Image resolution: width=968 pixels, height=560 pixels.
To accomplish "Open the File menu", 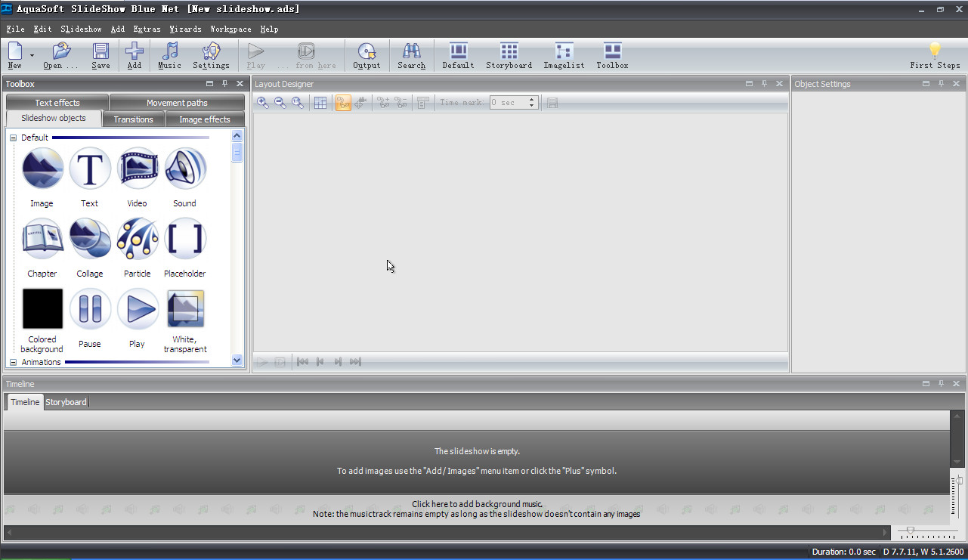I will click(x=15, y=29).
